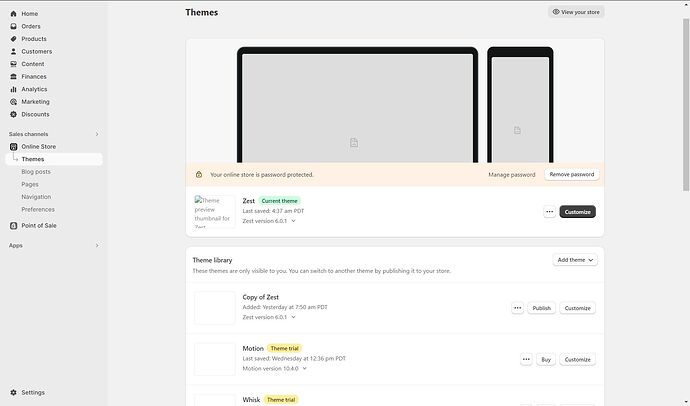Viewport: 690px width, 406px height.
Task: Click the Orders inbox icon
Action: tap(13, 26)
